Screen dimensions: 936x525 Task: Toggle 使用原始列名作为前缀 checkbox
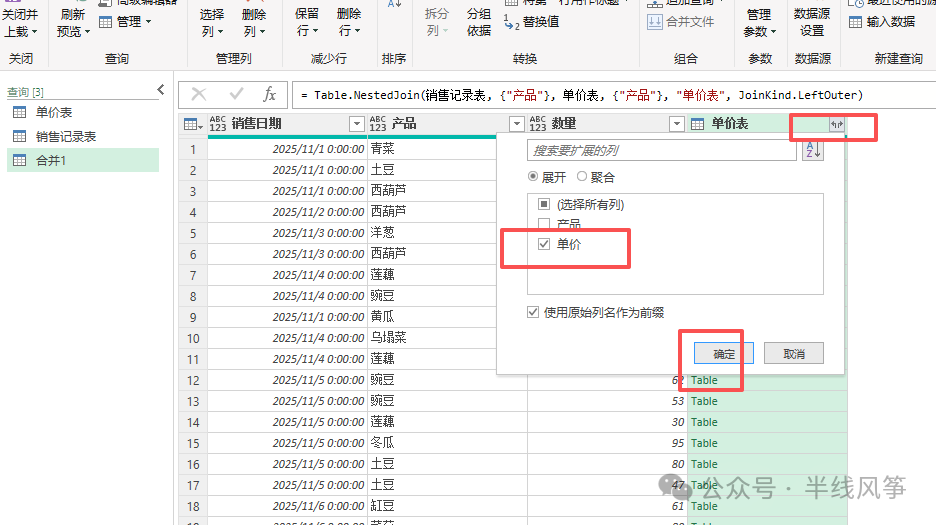533,312
